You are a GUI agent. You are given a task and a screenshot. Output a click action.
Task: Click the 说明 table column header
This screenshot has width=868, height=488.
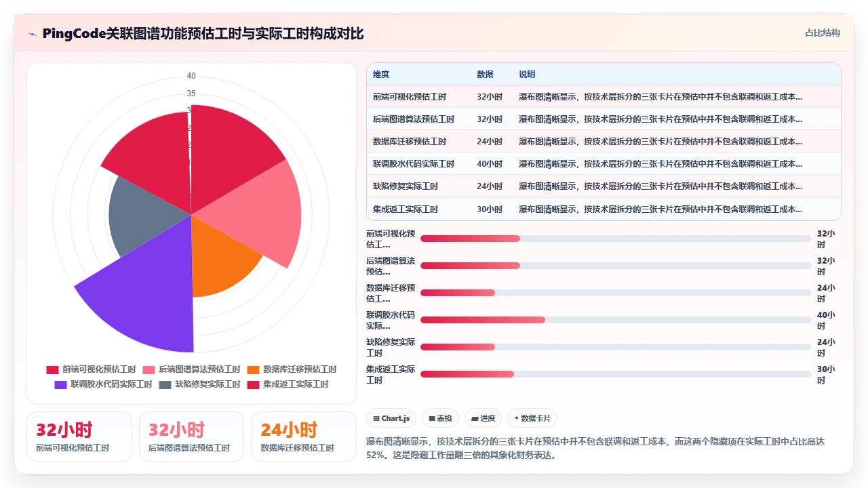pyautogui.click(x=527, y=75)
